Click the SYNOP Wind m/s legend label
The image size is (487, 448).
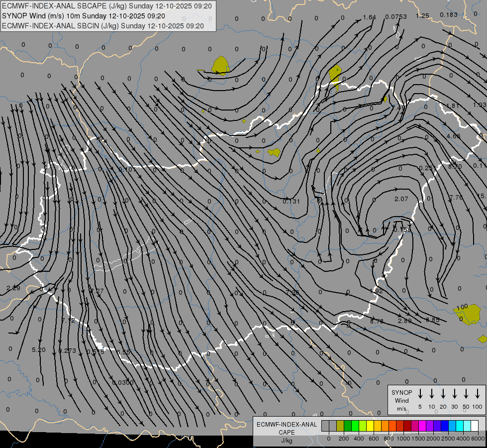pyautogui.click(x=401, y=400)
